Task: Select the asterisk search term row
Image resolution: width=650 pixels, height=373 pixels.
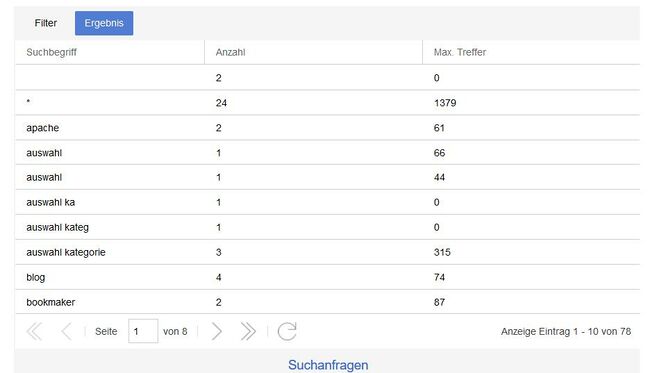Action: click(x=327, y=103)
